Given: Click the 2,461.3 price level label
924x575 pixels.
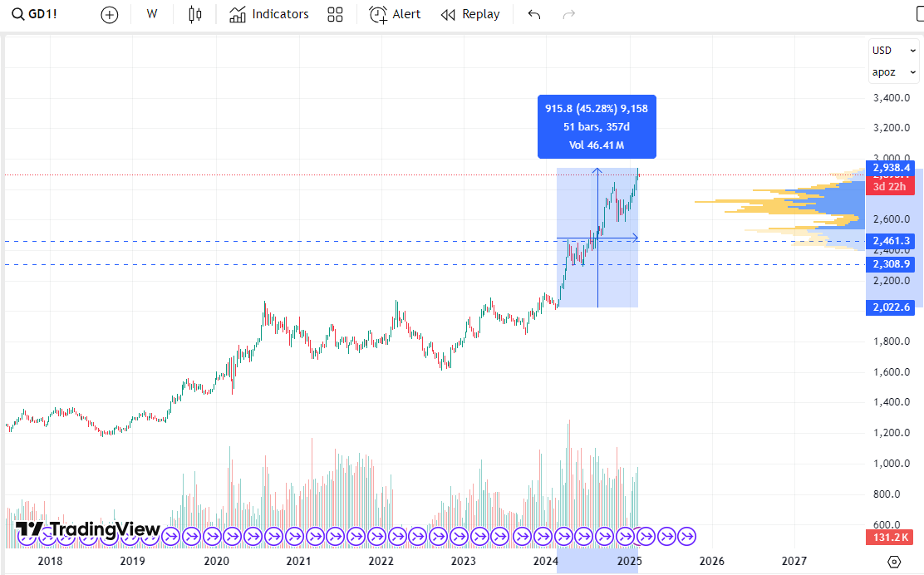Looking at the screenshot, I should coord(890,241).
